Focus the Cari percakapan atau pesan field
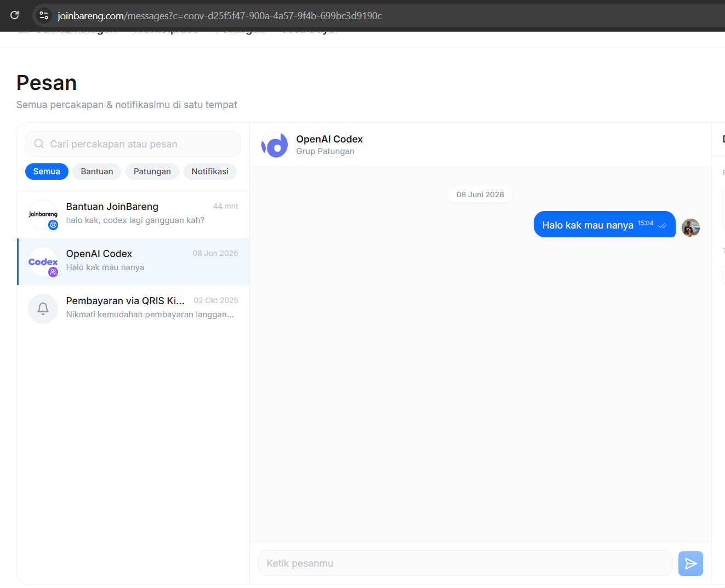The width and height of the screenshot is (725, 588). (x=133, y=144)
